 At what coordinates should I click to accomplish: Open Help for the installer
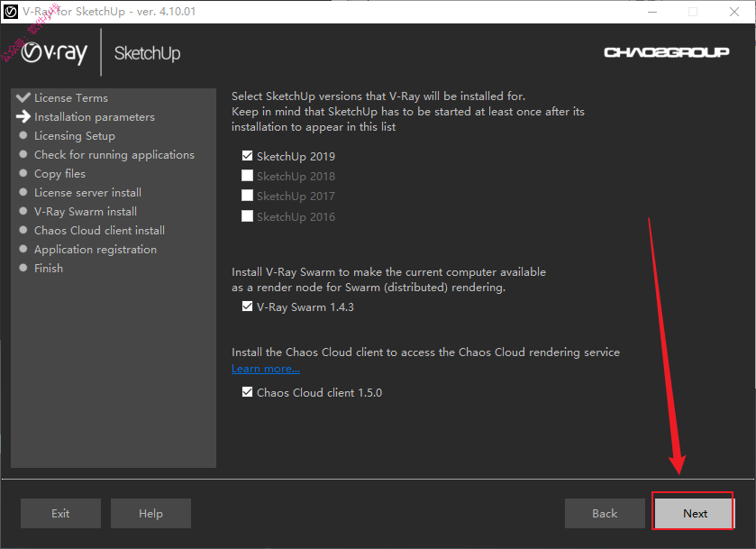[x=150, y=513]
